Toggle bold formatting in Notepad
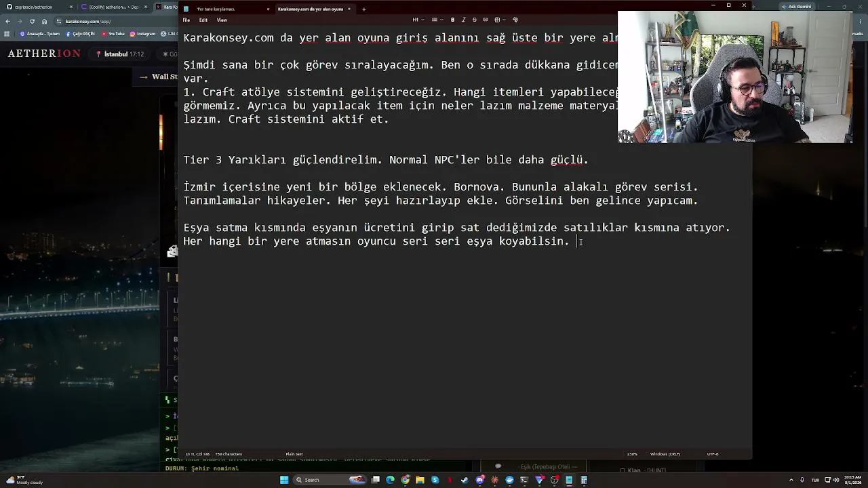This screenshot has height=488, width=868. pyautogui.click(x=453, y=20)
